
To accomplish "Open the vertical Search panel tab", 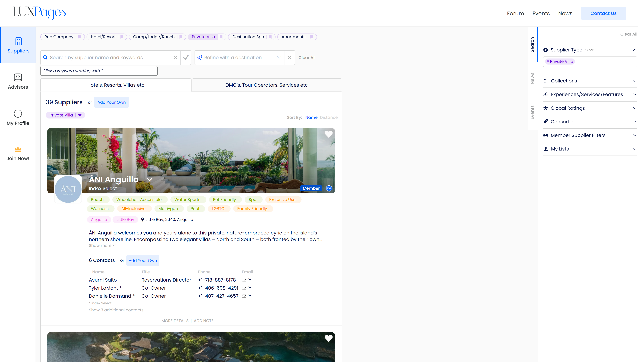I will [532, 44].
